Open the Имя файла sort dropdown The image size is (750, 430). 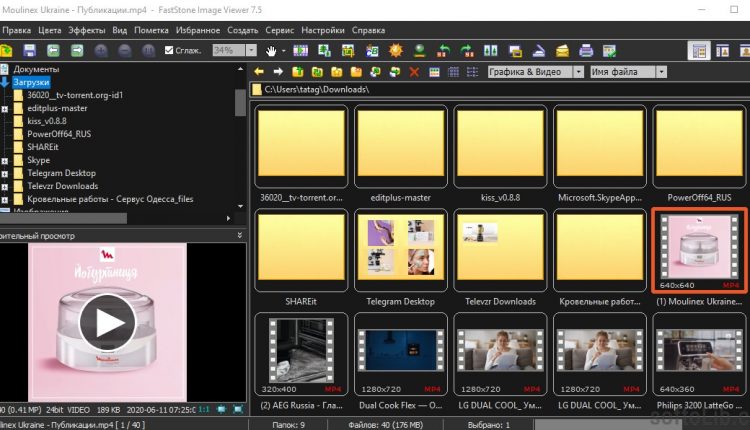coord(661,72)
